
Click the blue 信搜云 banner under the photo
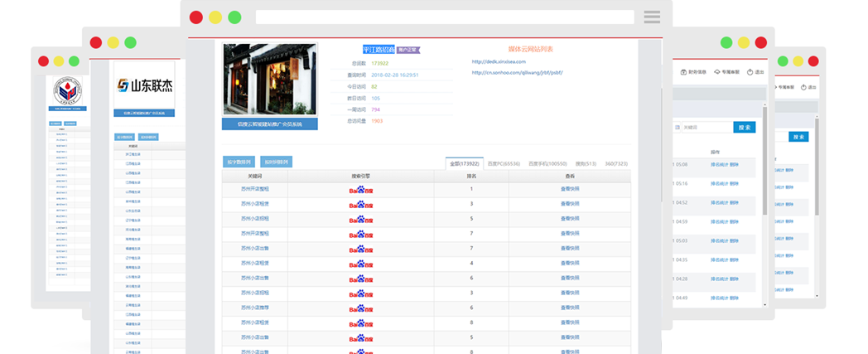[270, 124]
